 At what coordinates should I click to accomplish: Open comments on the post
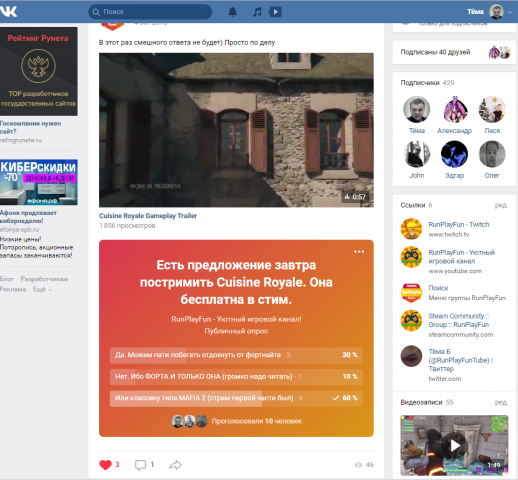pos(140,465)
